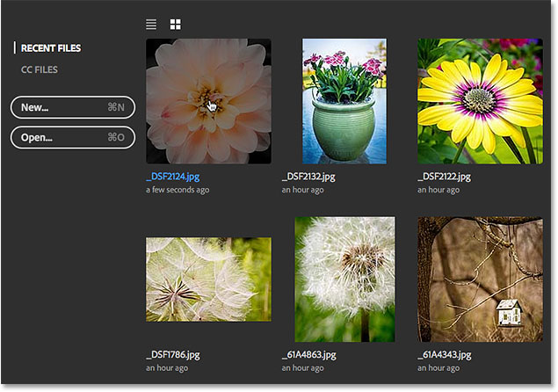Click the _61A4343.jpg file name

445,354
